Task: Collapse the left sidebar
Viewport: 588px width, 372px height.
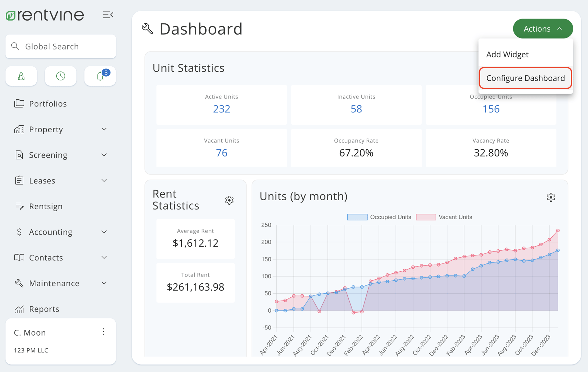Action: coord(108,15)
